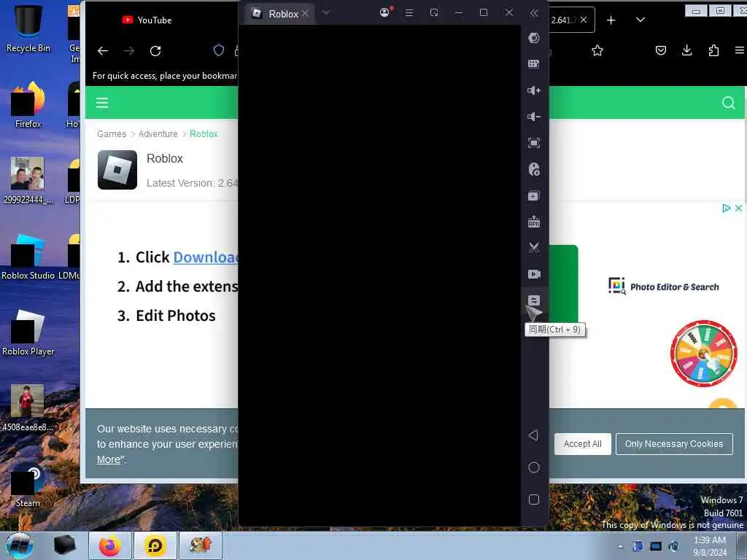Click the green Roblox breadcrumb
The height and width of the screenshot is (560, 747).
pyautogui.click(x=204, y=134)
